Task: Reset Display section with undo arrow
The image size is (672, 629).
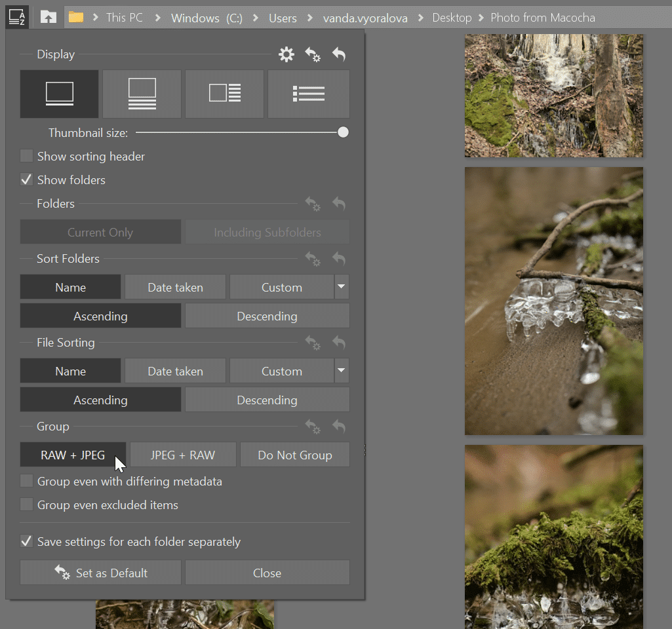Action: coord(339,54)
